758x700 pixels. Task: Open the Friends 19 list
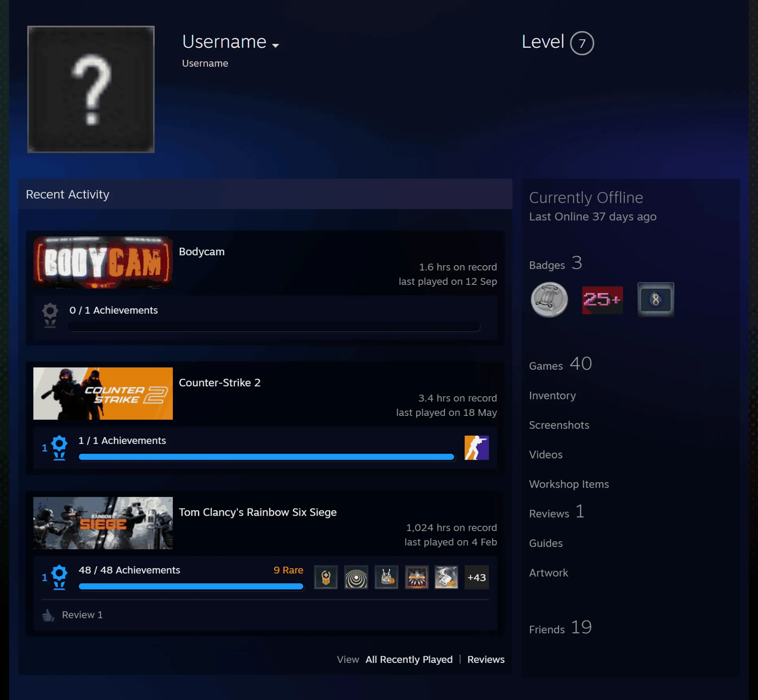coord(561,627)
